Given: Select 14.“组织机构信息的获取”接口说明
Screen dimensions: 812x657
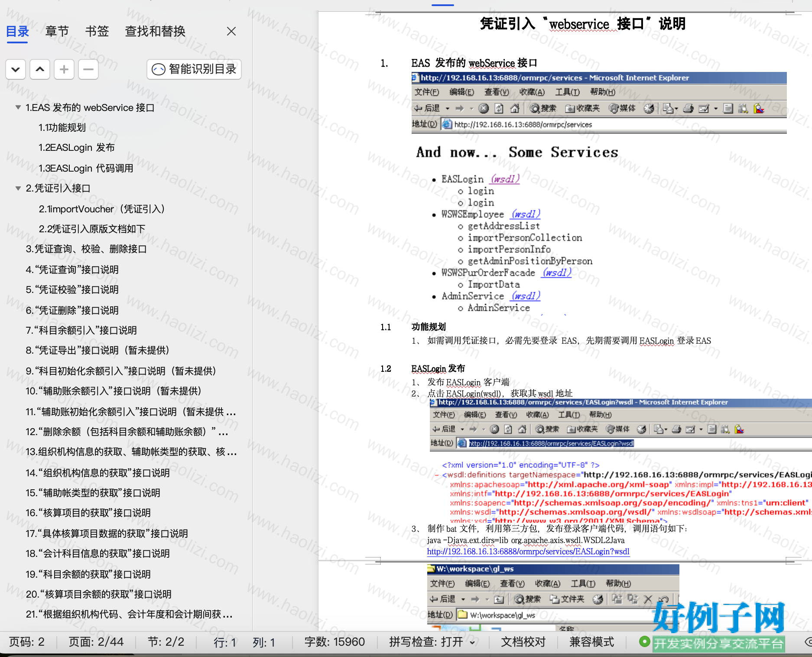Looking at the screenshot, I should click(98, 473).
